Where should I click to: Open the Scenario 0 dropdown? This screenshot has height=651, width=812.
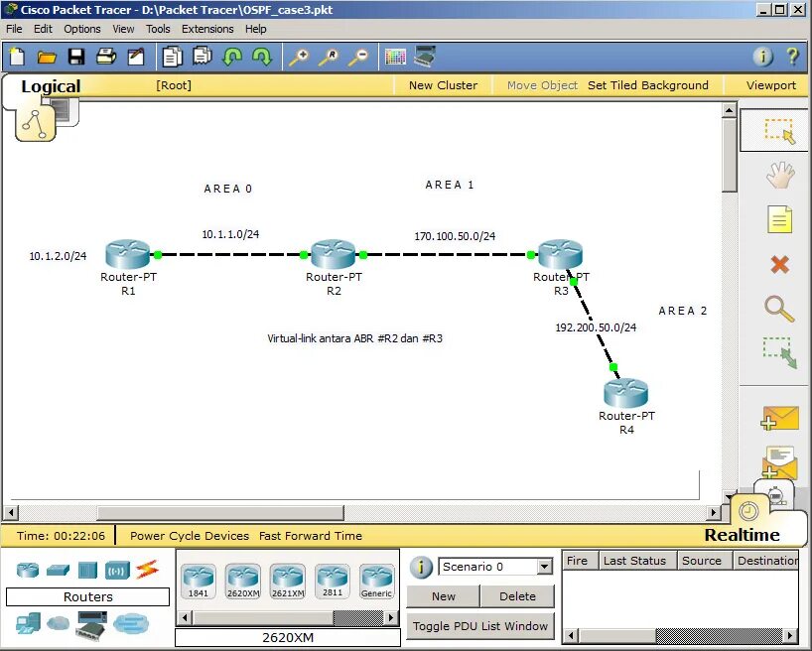click(x=544, y=567)
